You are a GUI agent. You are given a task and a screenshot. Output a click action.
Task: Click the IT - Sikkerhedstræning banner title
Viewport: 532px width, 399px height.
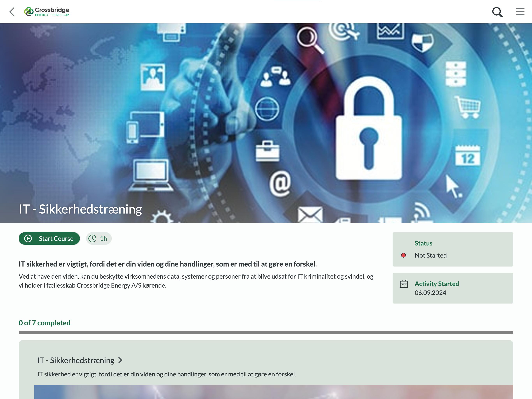point(80,209)
